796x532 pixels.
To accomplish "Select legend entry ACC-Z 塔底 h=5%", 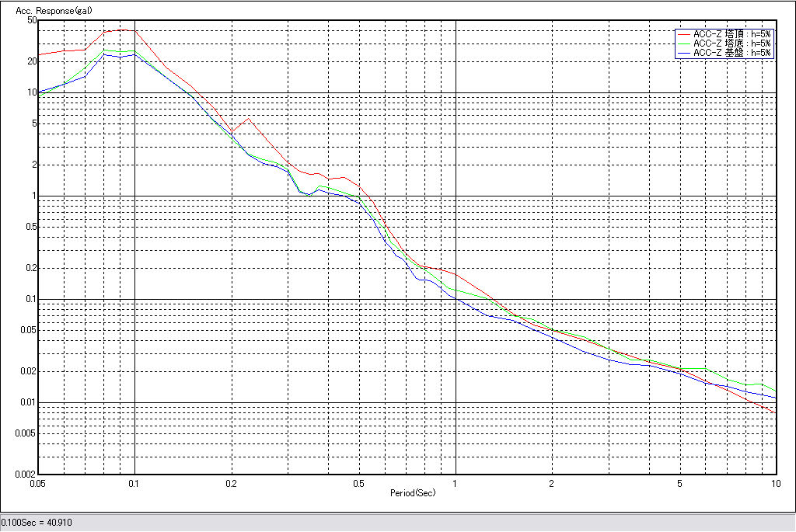I will click(732, 43).
